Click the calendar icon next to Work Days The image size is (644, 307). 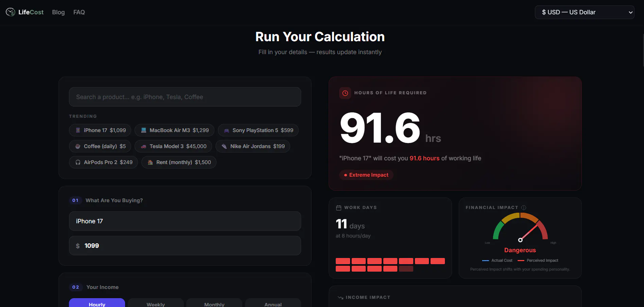(x=338, y=208)
